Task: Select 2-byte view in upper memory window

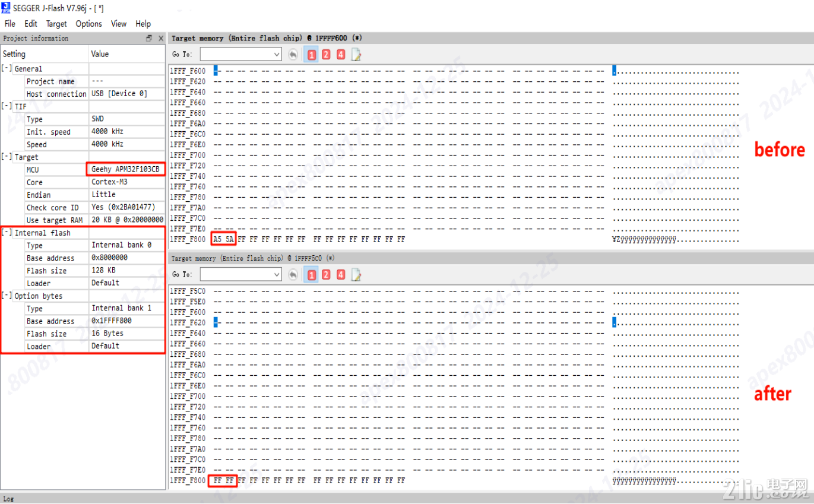Action: [326, 55]
